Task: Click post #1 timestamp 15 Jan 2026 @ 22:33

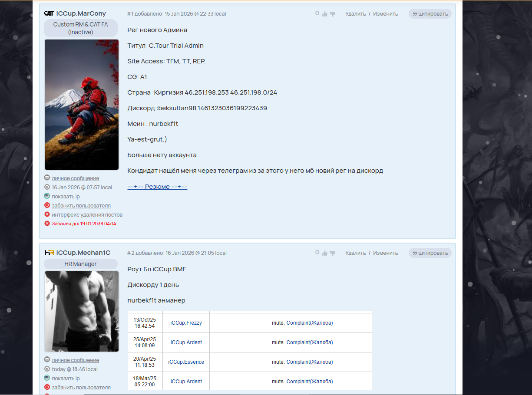Action: coord(195,14)
